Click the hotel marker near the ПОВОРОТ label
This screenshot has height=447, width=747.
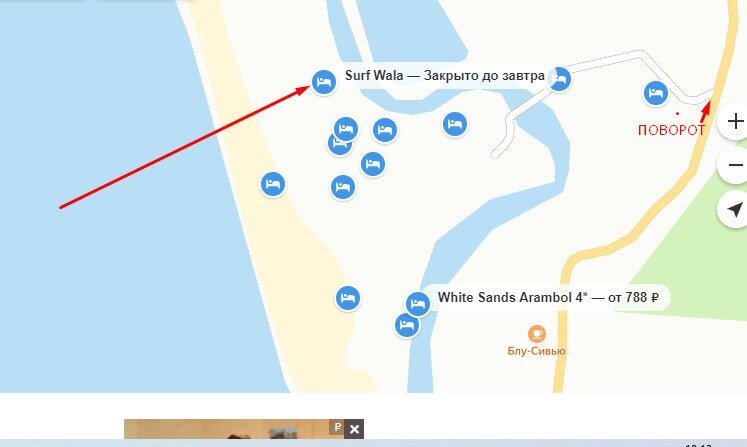coord(656,93)
